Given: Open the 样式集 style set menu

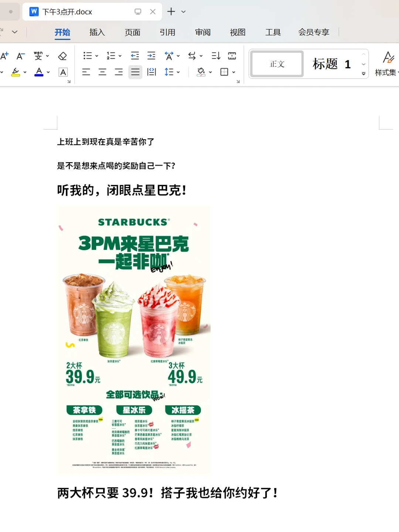Looking at the screenshot, I should pyautogui.click(x=386, y=64).
